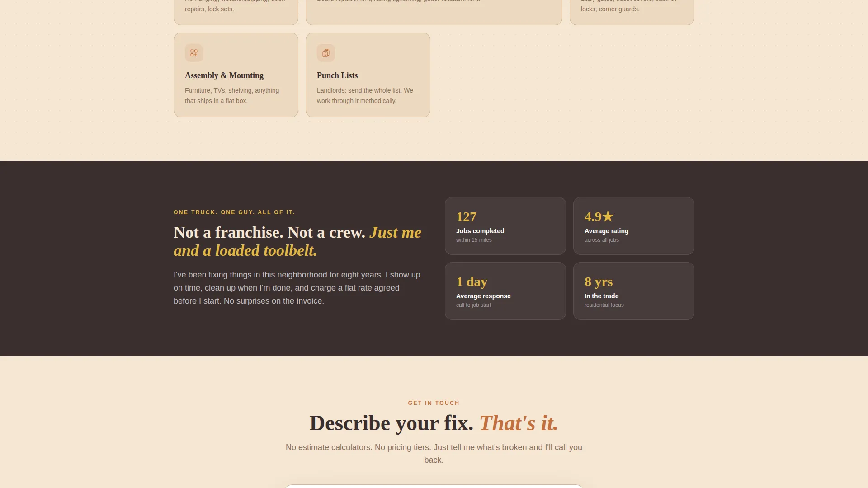Click the 'call to job start' caption
868x488 pixels.
coord(473,305)
